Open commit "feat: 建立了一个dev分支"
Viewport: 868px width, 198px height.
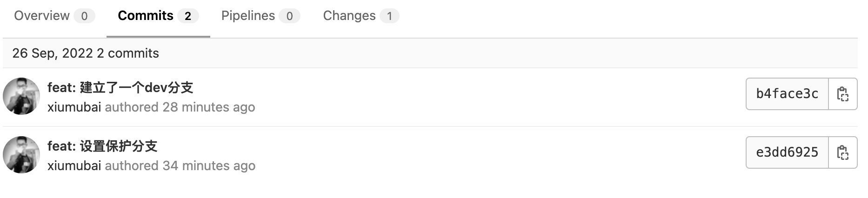pos(120,87)
